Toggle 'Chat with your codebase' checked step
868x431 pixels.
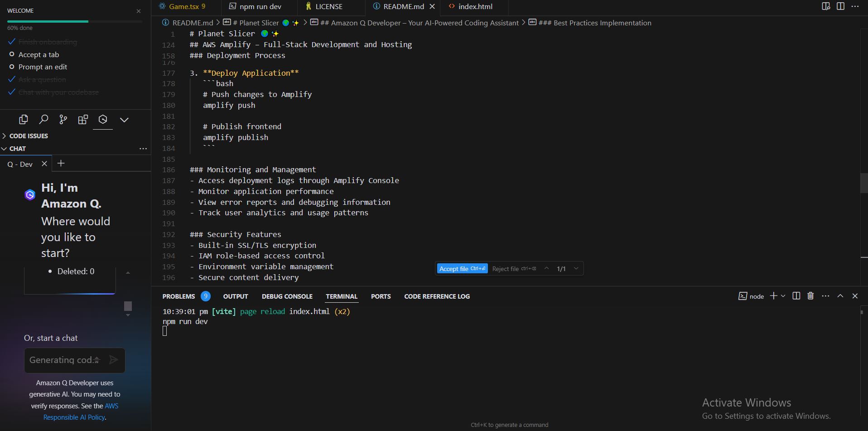[x=53, y=92]
